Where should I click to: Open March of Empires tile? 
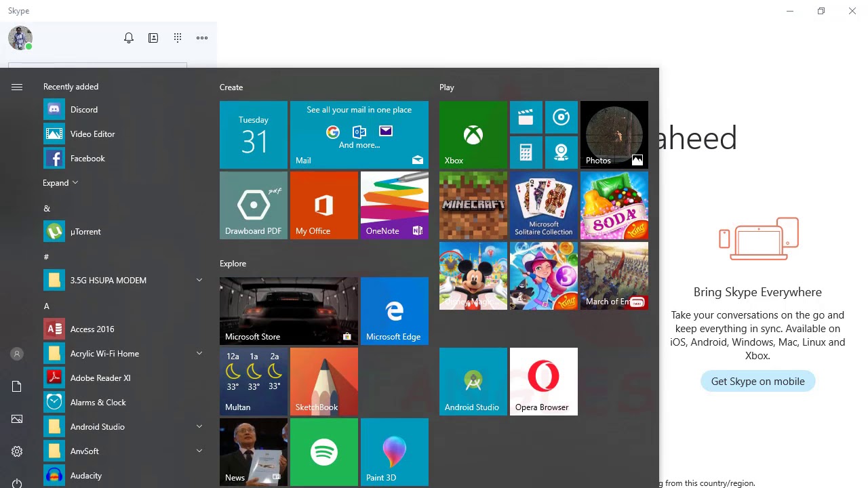coord(614,276)
